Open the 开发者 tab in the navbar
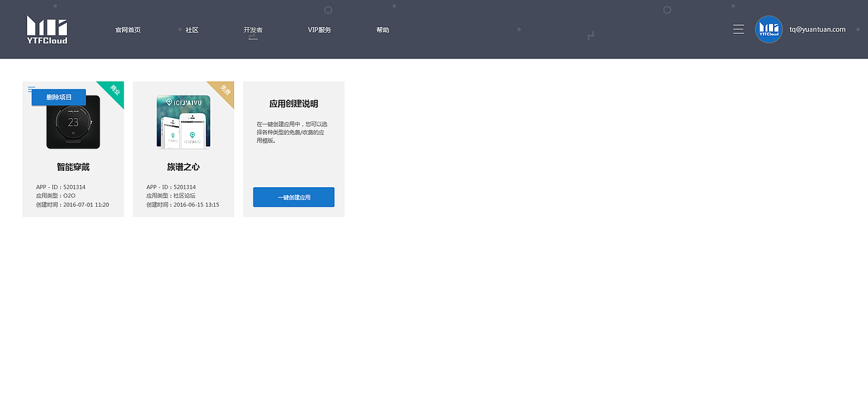 253,29
